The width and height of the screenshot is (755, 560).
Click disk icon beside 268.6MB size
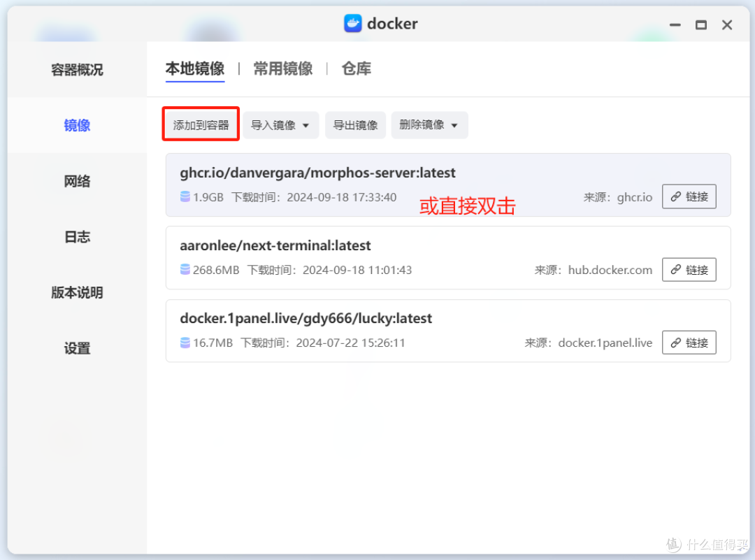[185, 270]
